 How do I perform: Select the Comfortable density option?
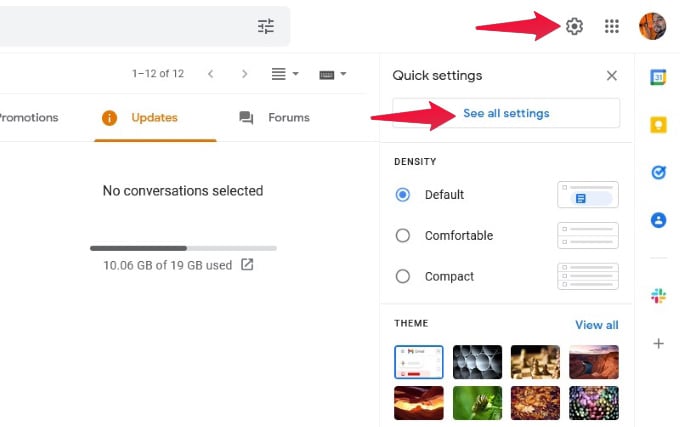pyautogui.click(x=402, y=235)
